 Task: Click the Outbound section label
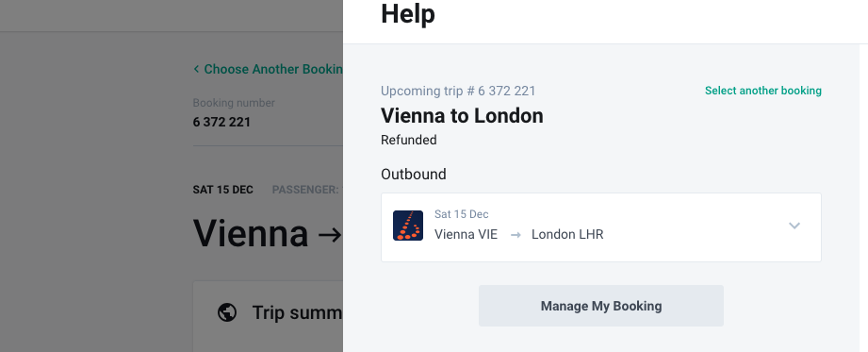tap(414, 174)
